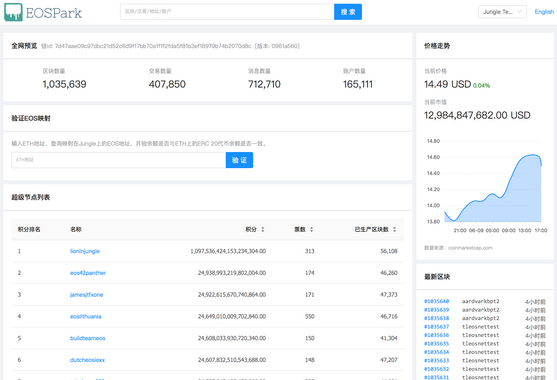The width and height of the screenshot is (557, 380).
Task: Click the price chart peak near 14.60
Action: click(x=532, y=155)
